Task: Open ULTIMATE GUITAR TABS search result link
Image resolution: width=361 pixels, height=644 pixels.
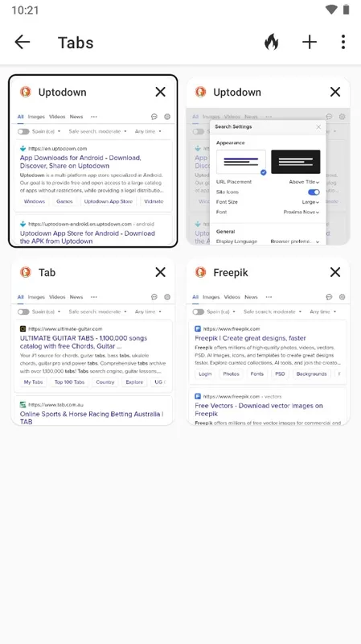Action: pyautogui.click(x=84, y=342)
